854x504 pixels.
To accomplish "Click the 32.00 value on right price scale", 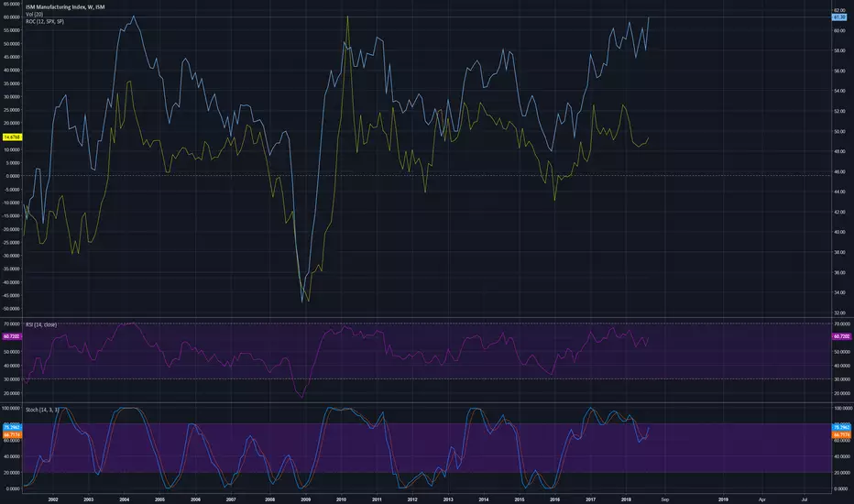I will point(839,313).
